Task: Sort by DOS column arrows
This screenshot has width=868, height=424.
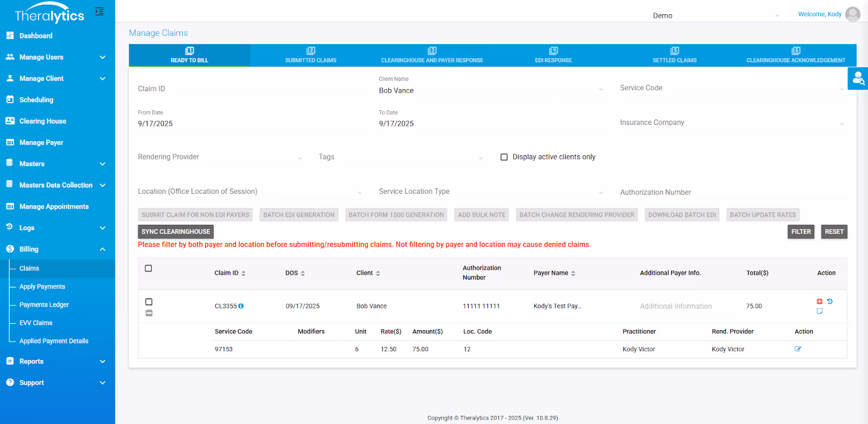Action: coord(303,273)
